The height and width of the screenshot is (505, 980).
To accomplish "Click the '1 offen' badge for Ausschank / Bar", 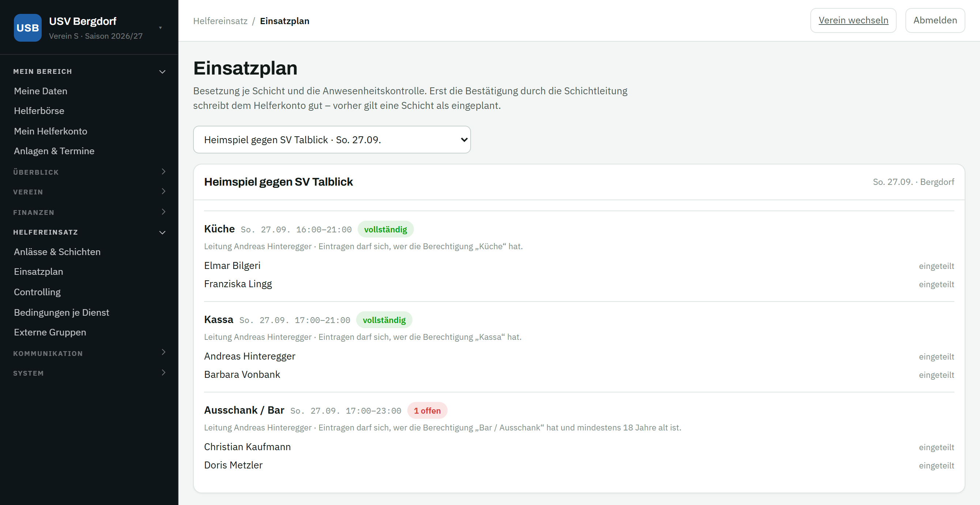I will 427,411.
